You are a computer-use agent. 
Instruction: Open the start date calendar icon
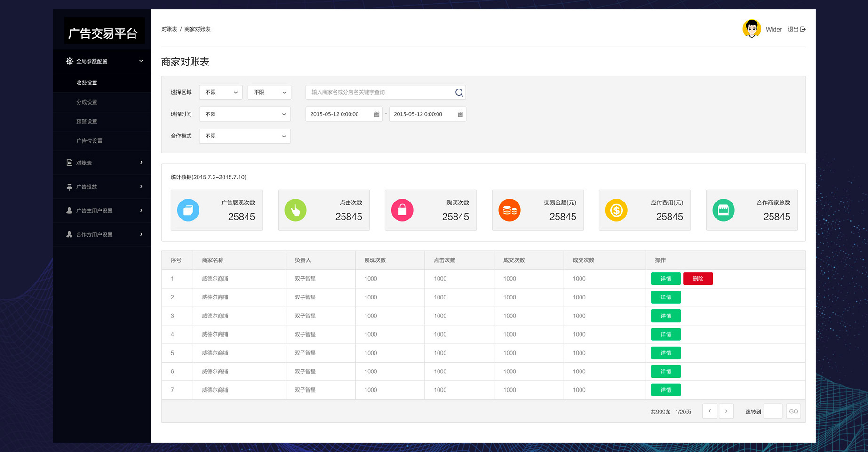(x=376, y=114)
